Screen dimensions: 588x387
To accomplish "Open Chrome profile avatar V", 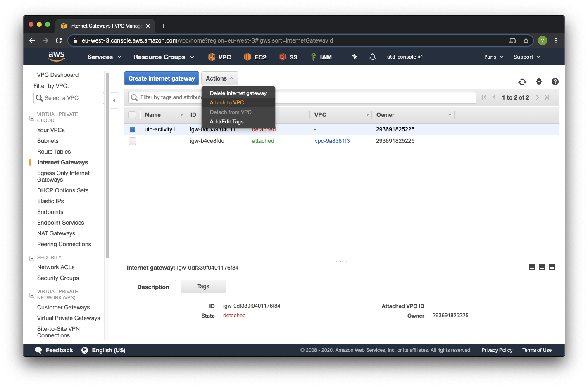I will click(x=543, y=40).
